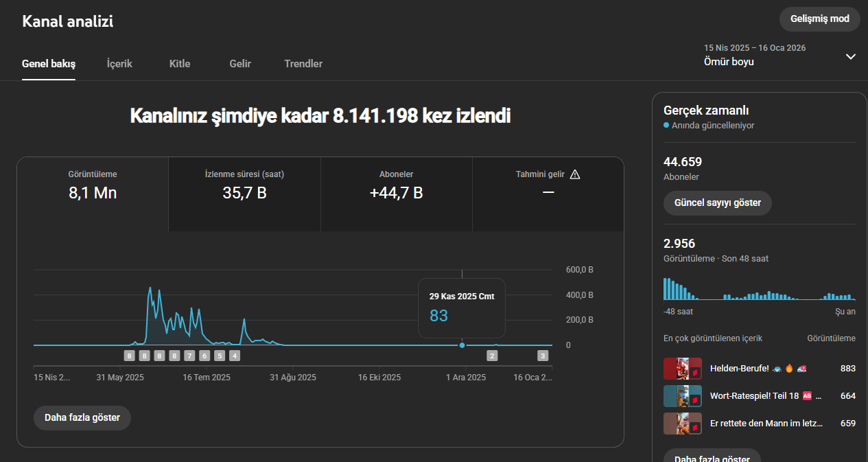Click the highlighted chart data point for 29 Kas 2025

point(462,345)
